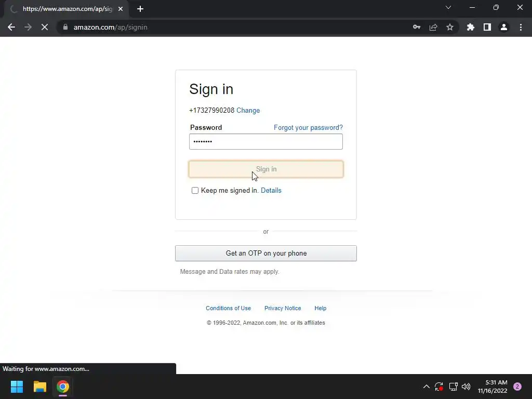Toggle the browser side panel icon

487,27
